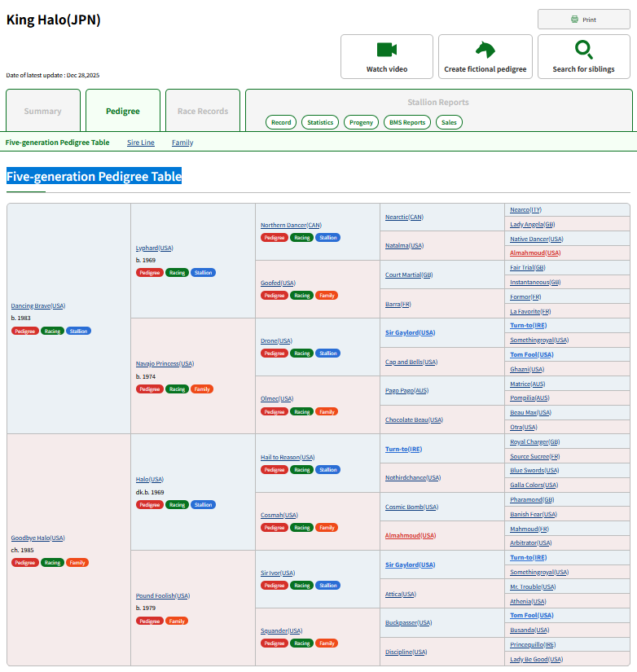Viewport: 637px width, 672px height.
Task: Go to the Family sub-tab
Action: pyautogui.click(x=182, y=143)
